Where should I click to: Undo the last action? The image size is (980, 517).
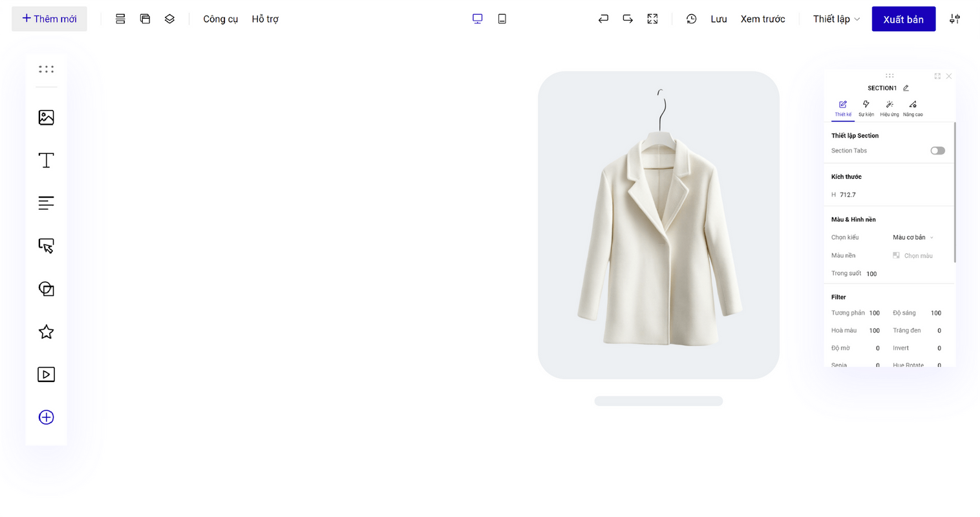602,19
